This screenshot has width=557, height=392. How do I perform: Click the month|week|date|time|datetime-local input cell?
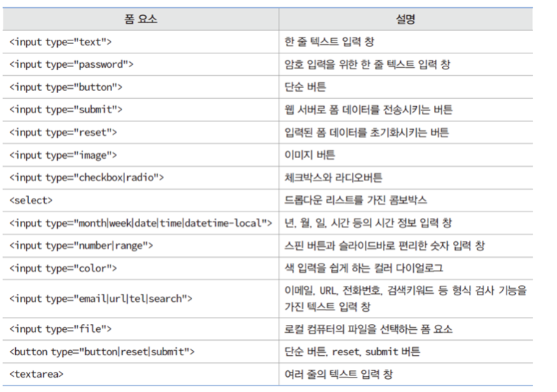141,223
